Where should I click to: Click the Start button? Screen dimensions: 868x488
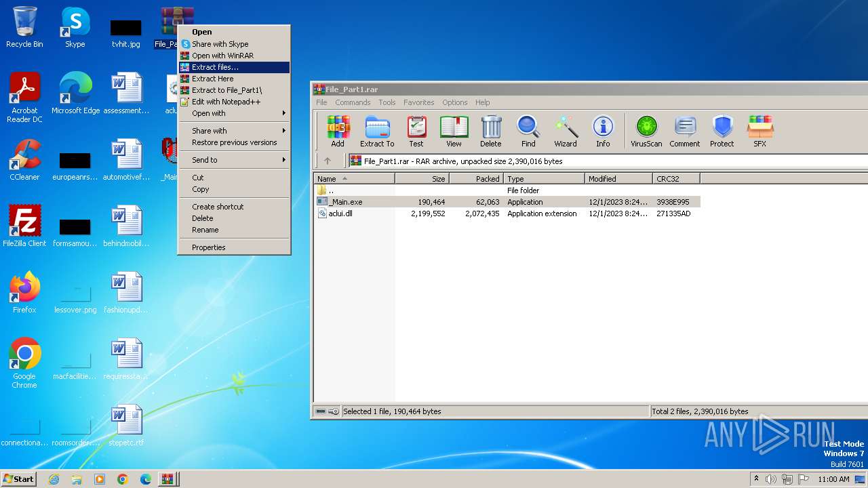pos(19,479)
